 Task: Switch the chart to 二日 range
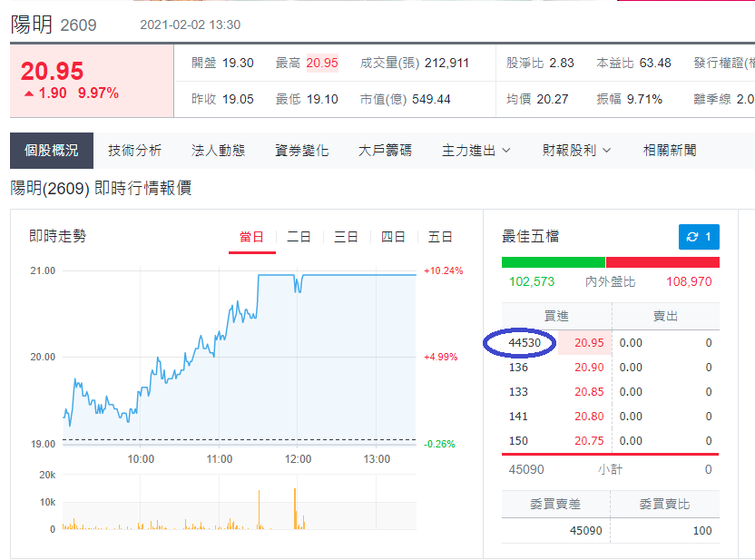(299, 237)
